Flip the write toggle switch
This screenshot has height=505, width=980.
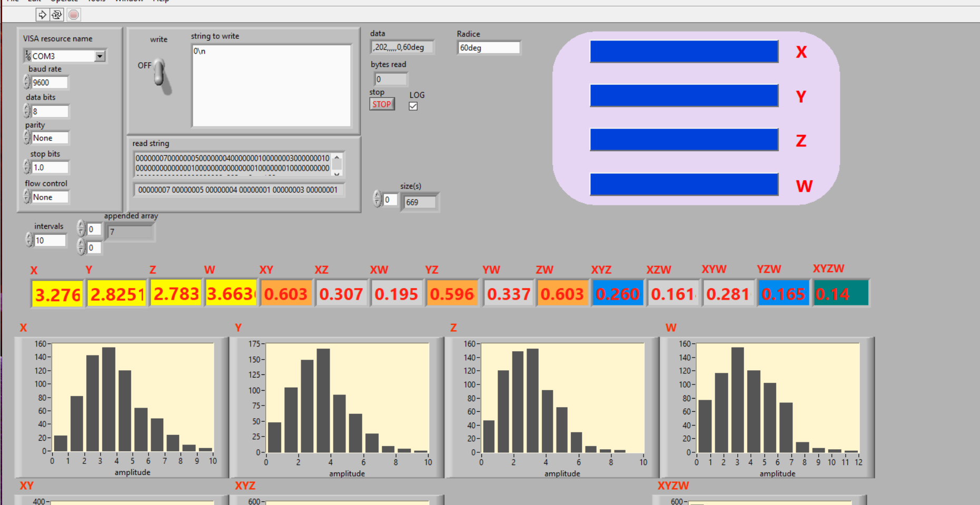click(160, 74)
